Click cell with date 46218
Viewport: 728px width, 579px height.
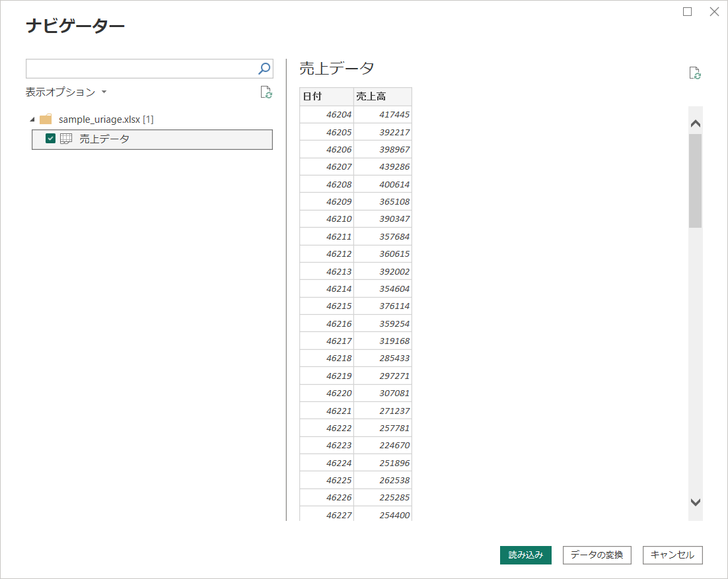click(x=326, y=358)
